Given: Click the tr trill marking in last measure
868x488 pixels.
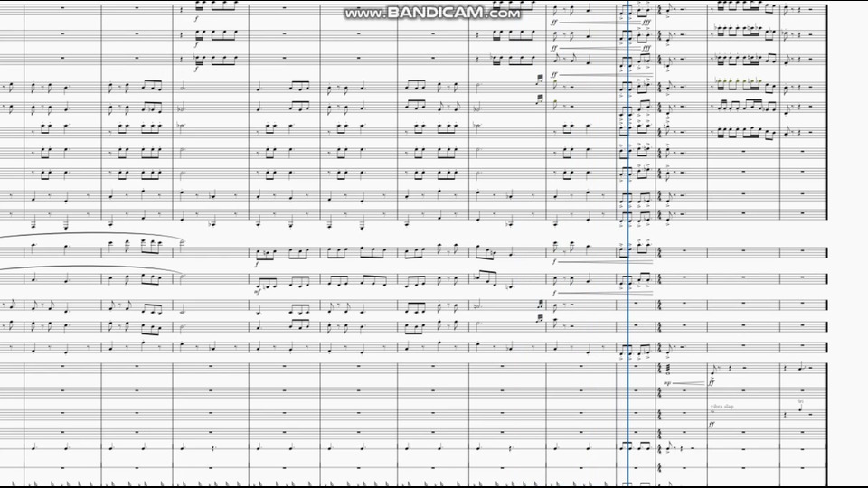Looking at the screenshot, I should (x=801, y=402).
